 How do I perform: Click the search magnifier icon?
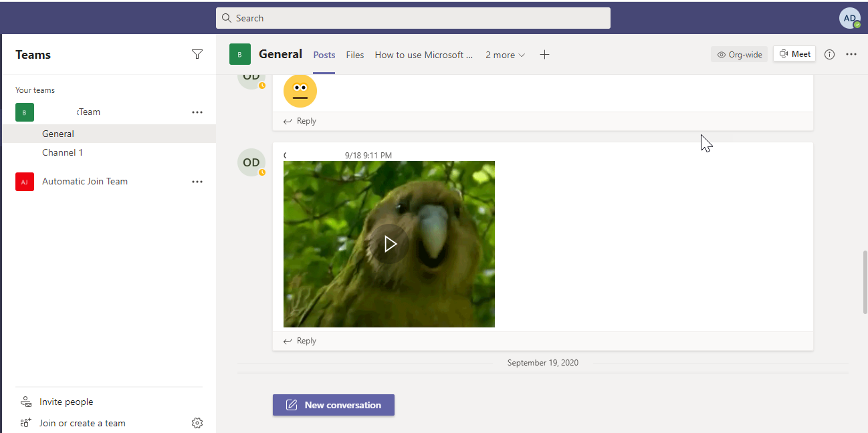[x=227, y=18]
